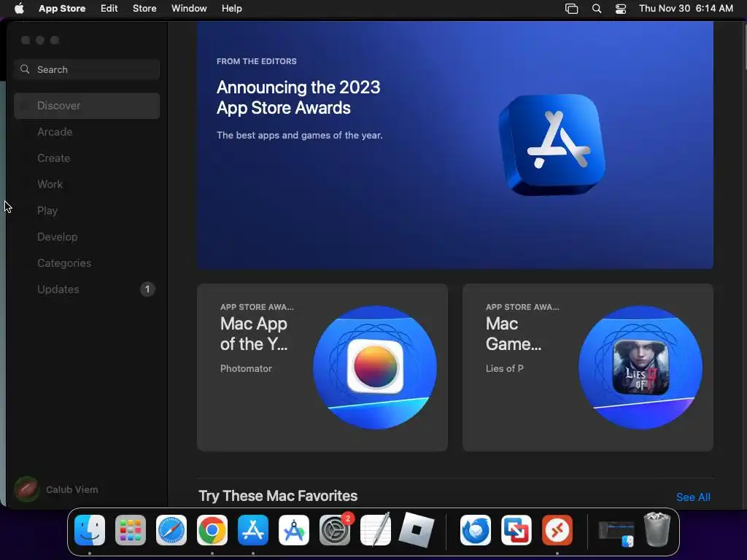This screenshot has height=560, width=747.
Task: Click the Photomator app icon
Action: pyautogui.click(x=375, y=367)
